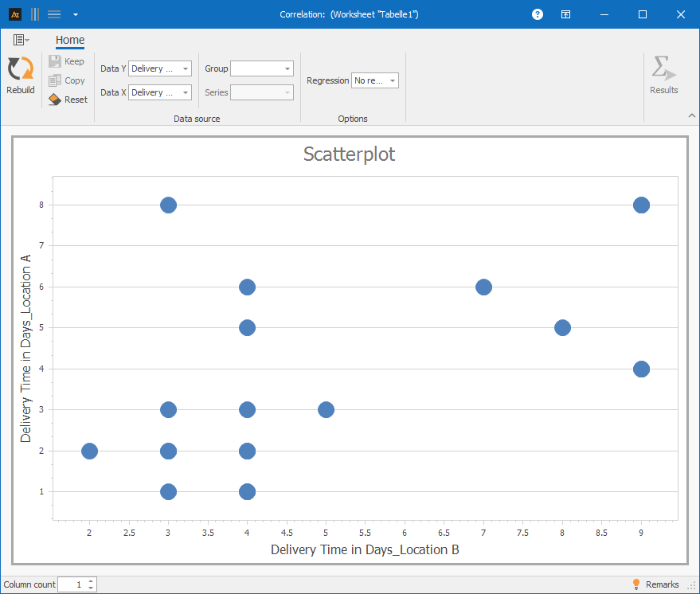Open the Regression type dropdown
This screenshot has width=700, height=594.
point(393,81)
